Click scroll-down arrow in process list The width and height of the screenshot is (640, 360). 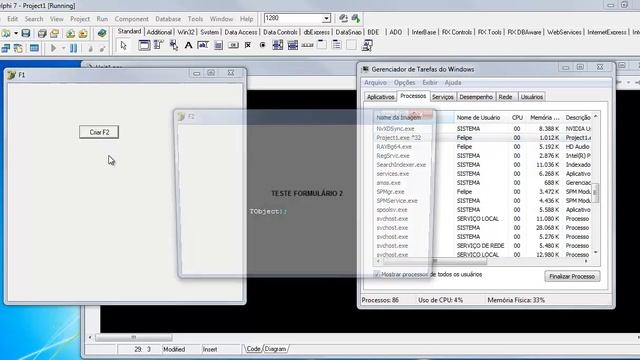596,252
